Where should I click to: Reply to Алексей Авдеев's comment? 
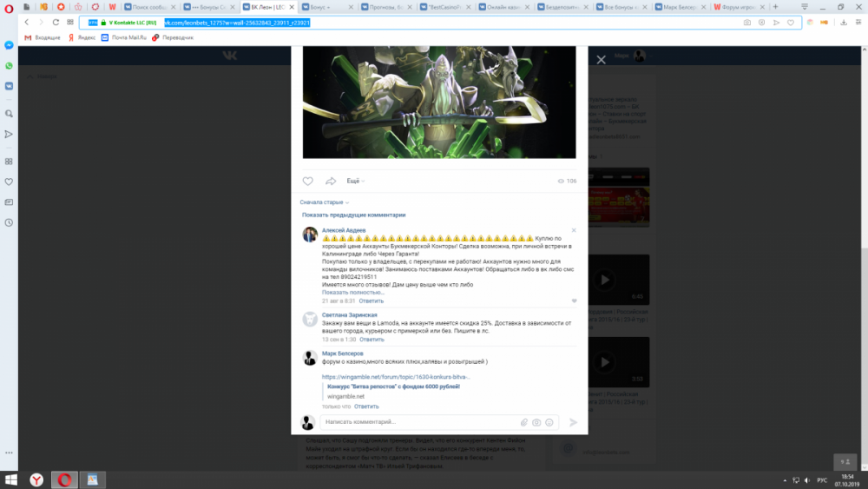tap(371, 301)
